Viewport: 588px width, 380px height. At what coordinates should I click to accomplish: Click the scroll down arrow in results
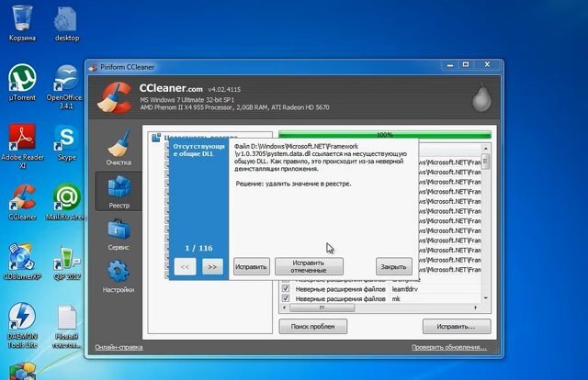pos(485,298)
